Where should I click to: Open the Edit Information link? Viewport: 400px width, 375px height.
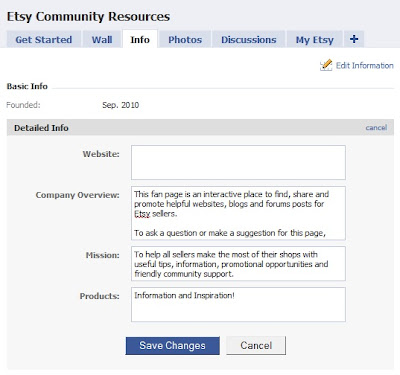point(365,65)
